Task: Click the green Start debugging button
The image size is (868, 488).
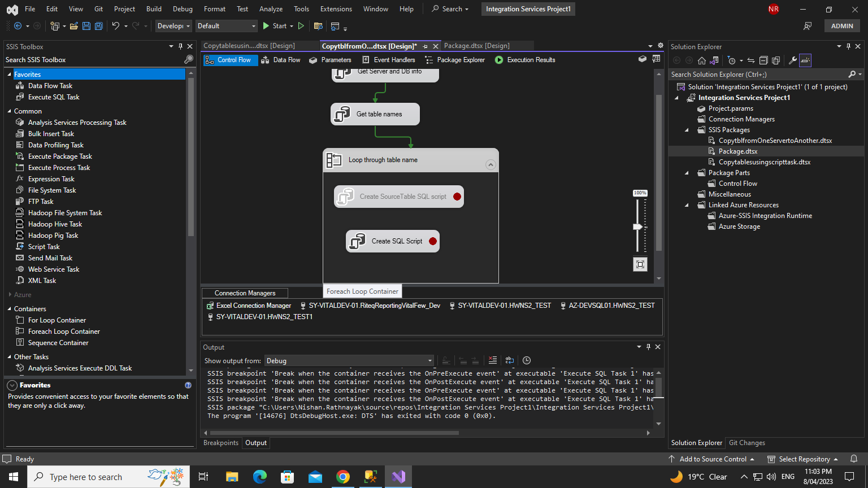Action: click(x=275, y=26)
